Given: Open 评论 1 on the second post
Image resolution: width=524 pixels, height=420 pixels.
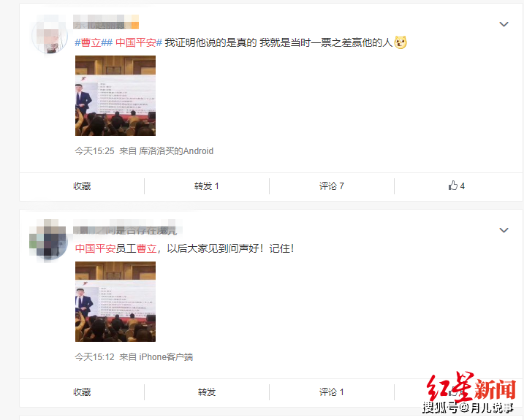Looking at the screenshot, I should (x=332, y=392).
